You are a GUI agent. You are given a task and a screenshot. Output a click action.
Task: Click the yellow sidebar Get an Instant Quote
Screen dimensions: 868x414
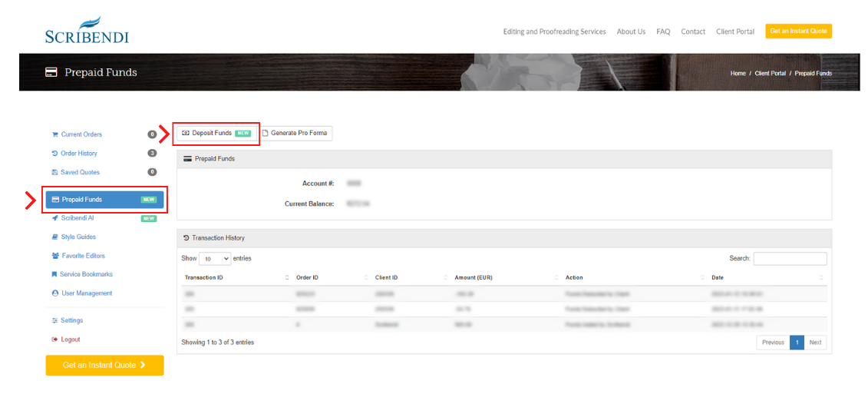coord(104,366)
